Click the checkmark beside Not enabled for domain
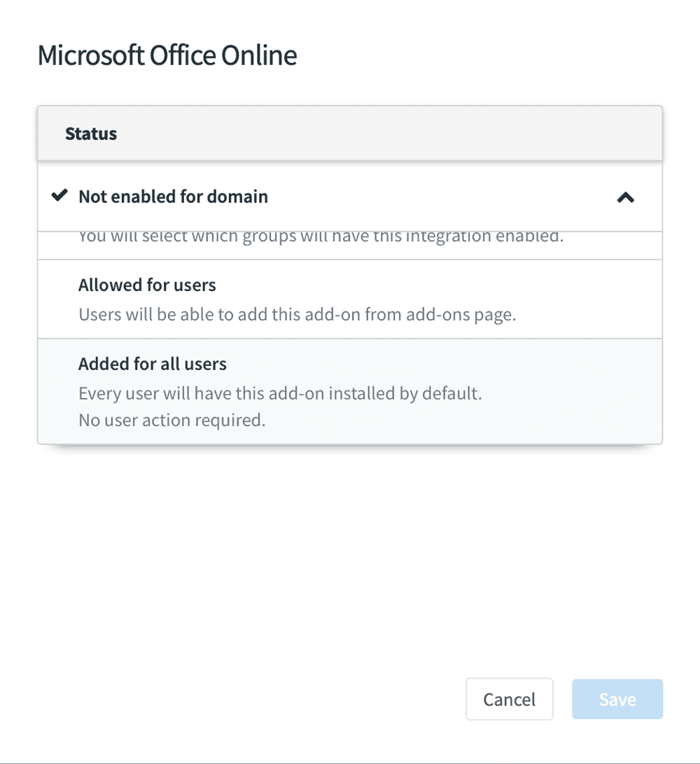This screenshot has width=700, height=764. pos(59,195)
